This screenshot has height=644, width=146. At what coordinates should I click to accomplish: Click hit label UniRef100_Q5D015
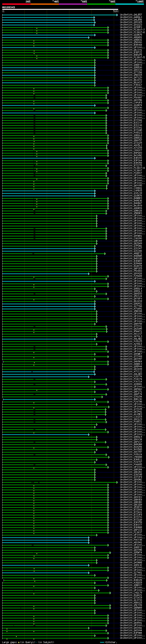[x=131, y=75]
